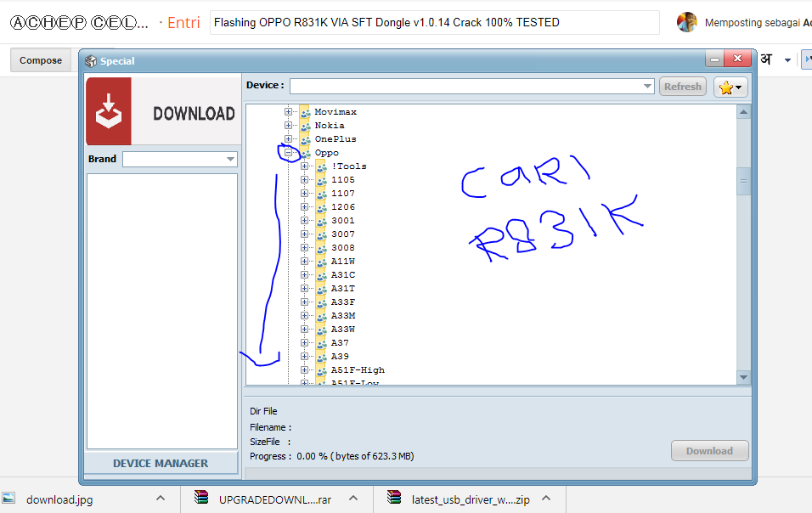
Task: Expand the A39 tree node
Action: coord(304,356)
